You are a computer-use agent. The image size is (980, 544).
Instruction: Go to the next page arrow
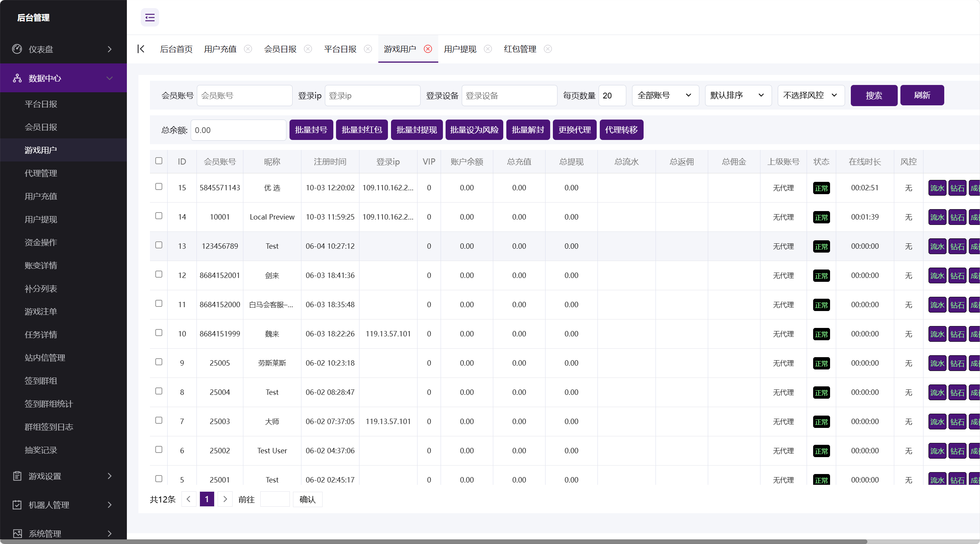pyautogui.click(x=225, y=499)
